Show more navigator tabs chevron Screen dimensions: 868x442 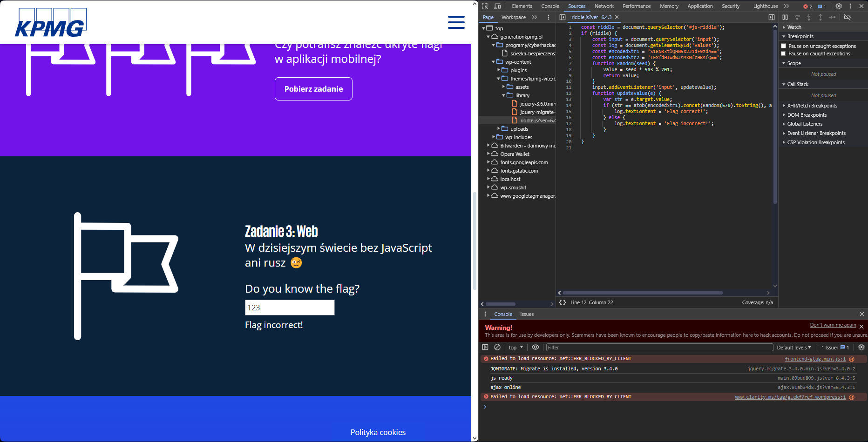point(535,17)
